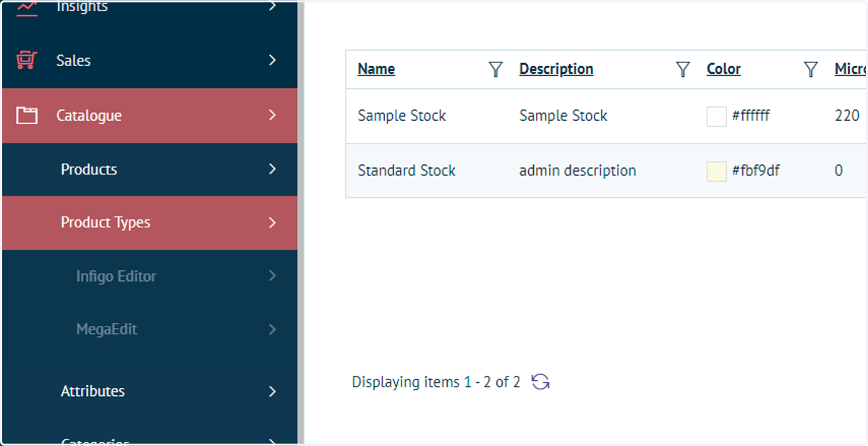Click the #fbf9df color value
The image size is (868, 446).
click(756, 171)
